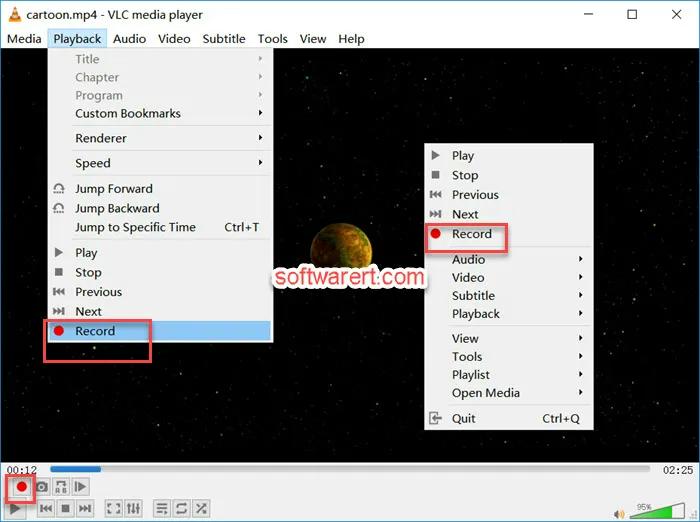
Task: Toggle fullscreen video mode
Action: 113,508
